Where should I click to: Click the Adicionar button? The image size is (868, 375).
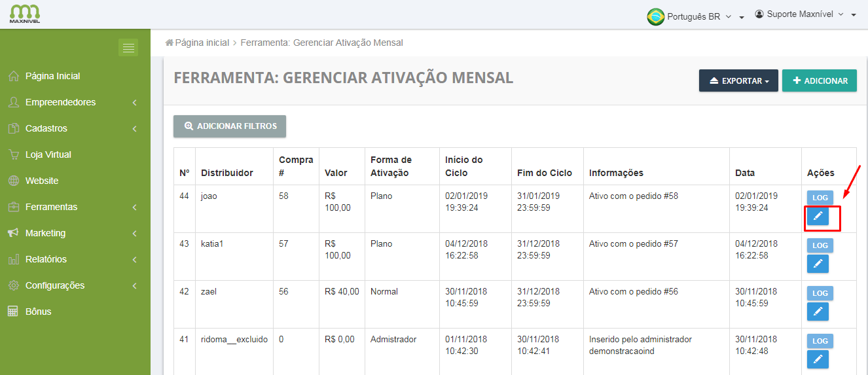point(819,81)
